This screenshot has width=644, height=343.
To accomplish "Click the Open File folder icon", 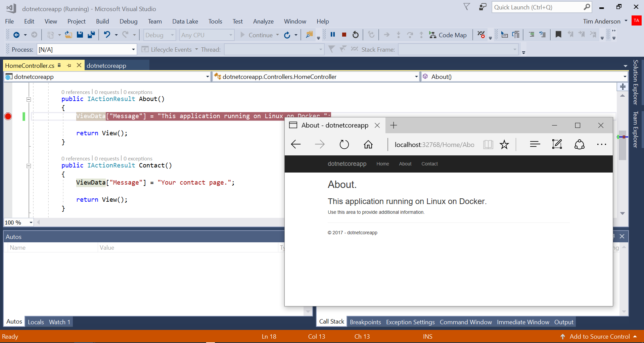I will [68, 35].
